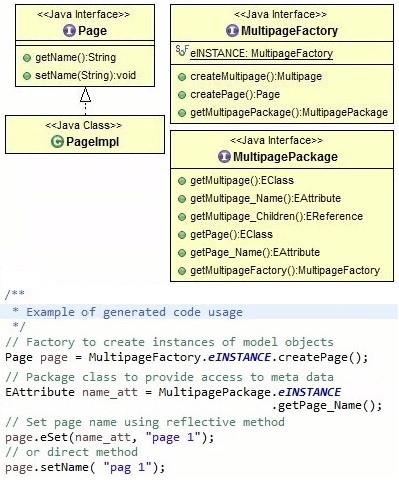Click the eINSTANCE: MultipageFactory underlined field
399x489 pixels.
[x=261, y=53]
